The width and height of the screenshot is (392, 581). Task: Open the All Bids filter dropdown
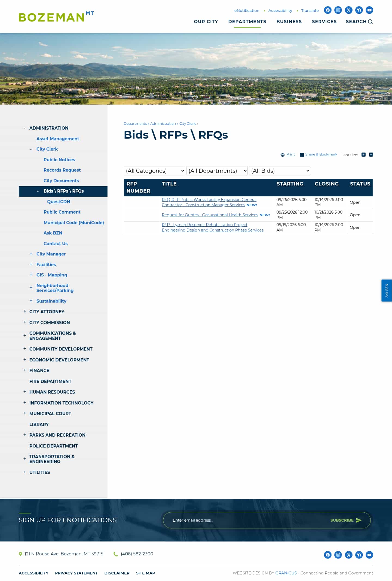280,171
